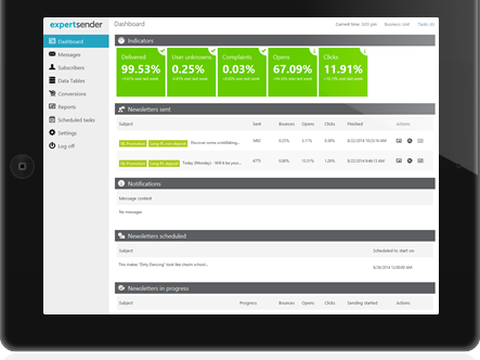Click Progress column header in Newsletters in progress
This screenshot has height=360, width=480.
(x=248, y=303)
